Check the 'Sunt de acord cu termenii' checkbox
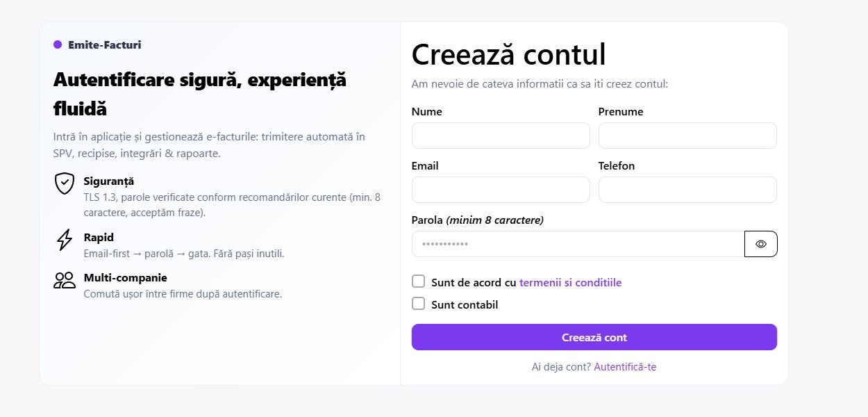868x417 pixels. tap(418, 281)
